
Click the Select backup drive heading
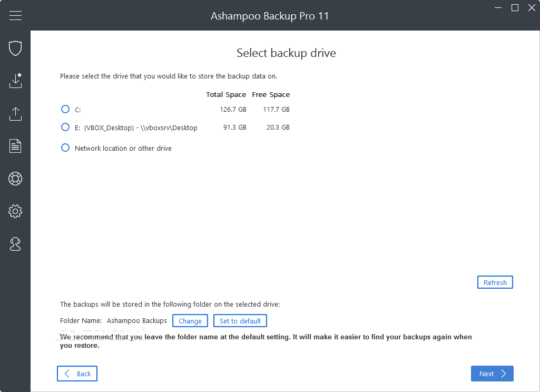click(x=286, y=53)
